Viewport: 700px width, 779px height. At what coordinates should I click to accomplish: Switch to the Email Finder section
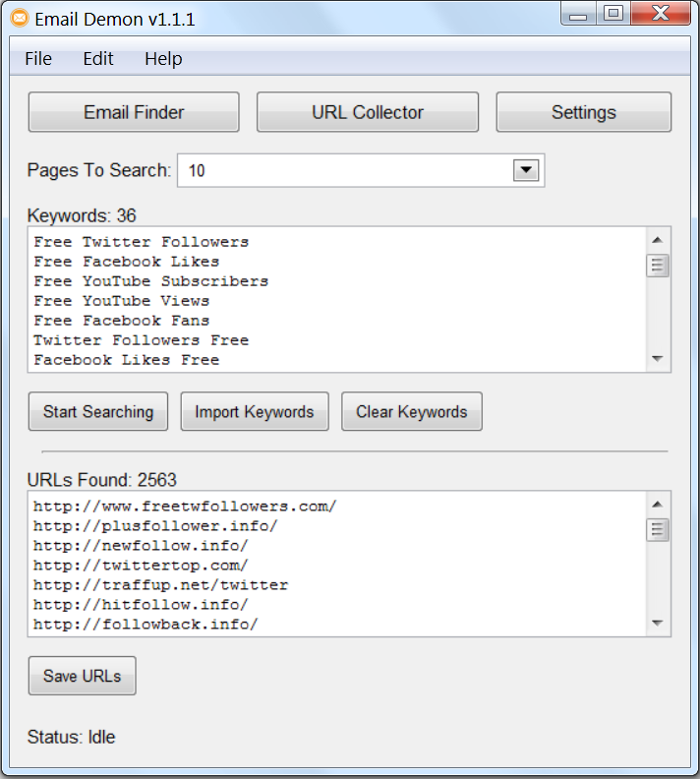tap(134, 112)
